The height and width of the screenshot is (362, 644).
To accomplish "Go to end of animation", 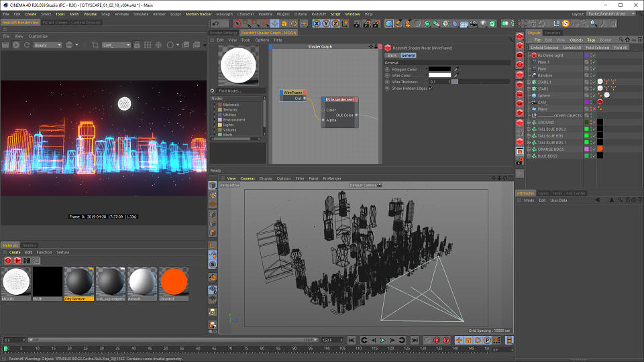I will tap(415, 341).
